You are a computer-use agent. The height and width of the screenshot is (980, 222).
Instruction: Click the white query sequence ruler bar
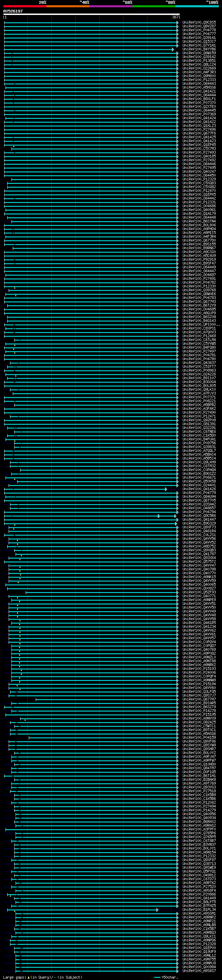click(92, 15)
